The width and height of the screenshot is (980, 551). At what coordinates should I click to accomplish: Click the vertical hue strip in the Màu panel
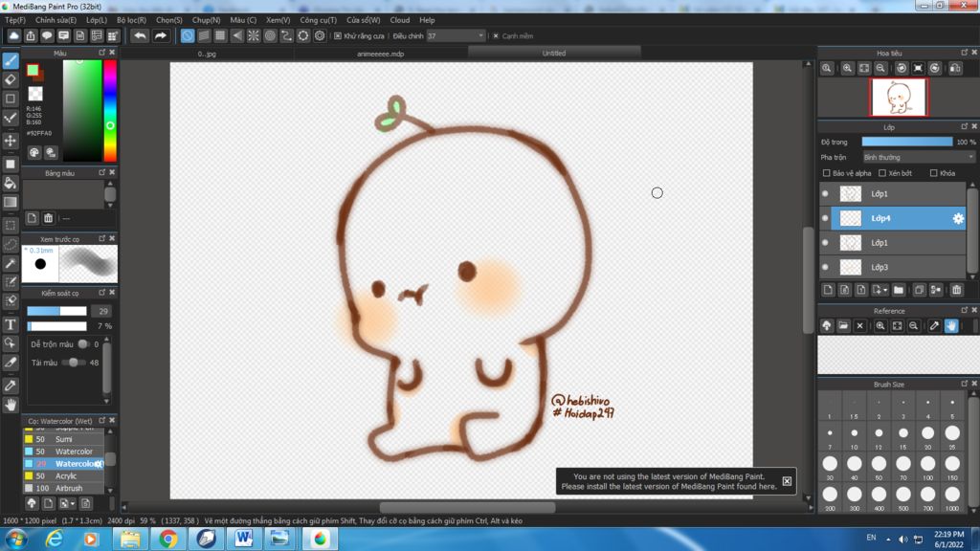(x=110, y=111)
